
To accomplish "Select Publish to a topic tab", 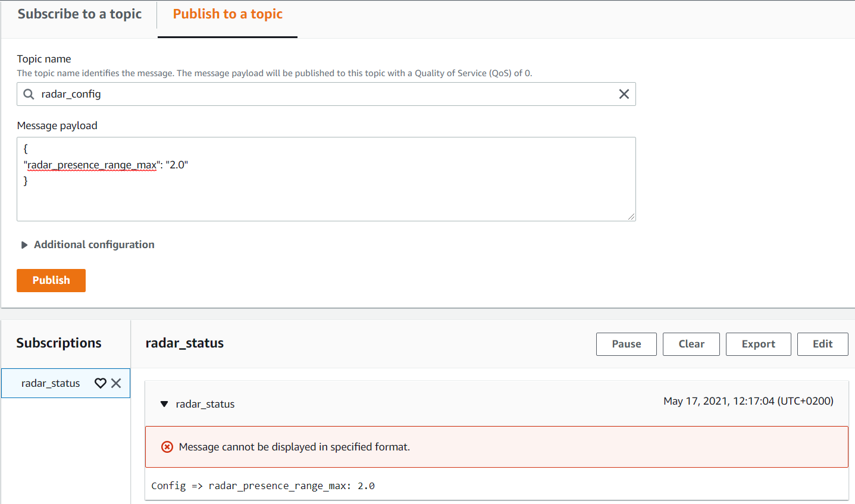I will coord(227,14).
